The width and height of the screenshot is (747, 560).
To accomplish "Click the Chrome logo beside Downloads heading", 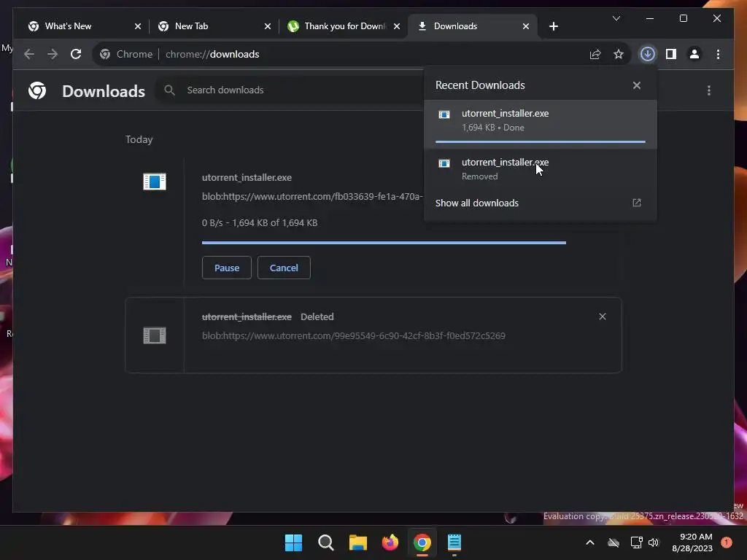I will click(37, 90).
